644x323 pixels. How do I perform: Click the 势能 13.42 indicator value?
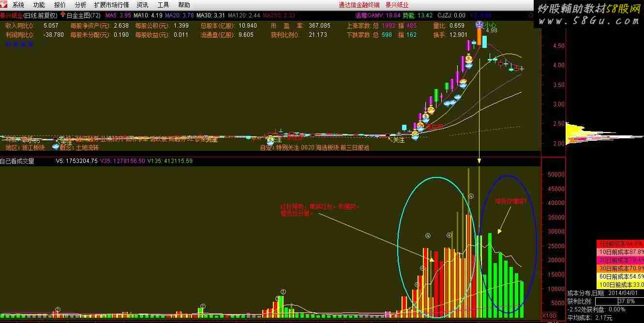click(418, 15)
